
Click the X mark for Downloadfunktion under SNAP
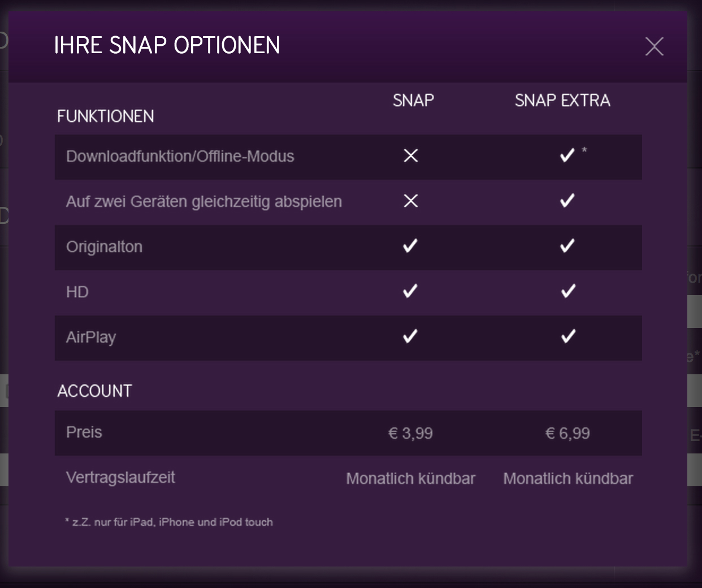[x=411, y=155]
